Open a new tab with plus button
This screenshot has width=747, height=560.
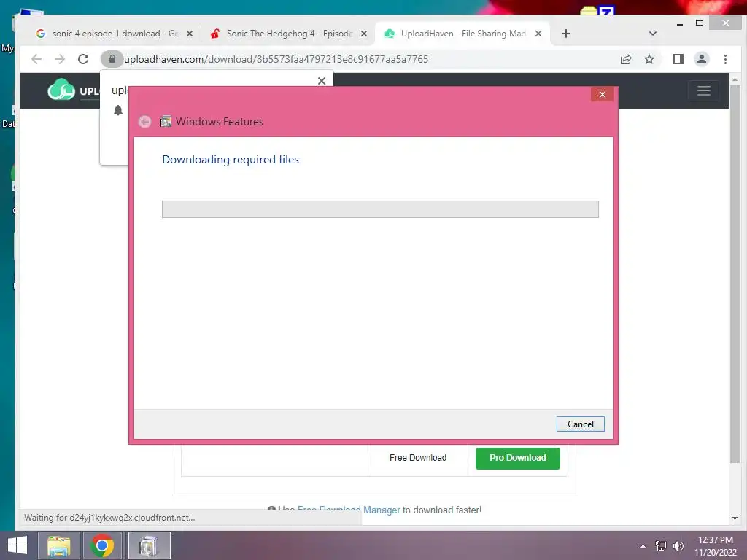(x=565, y=34)
